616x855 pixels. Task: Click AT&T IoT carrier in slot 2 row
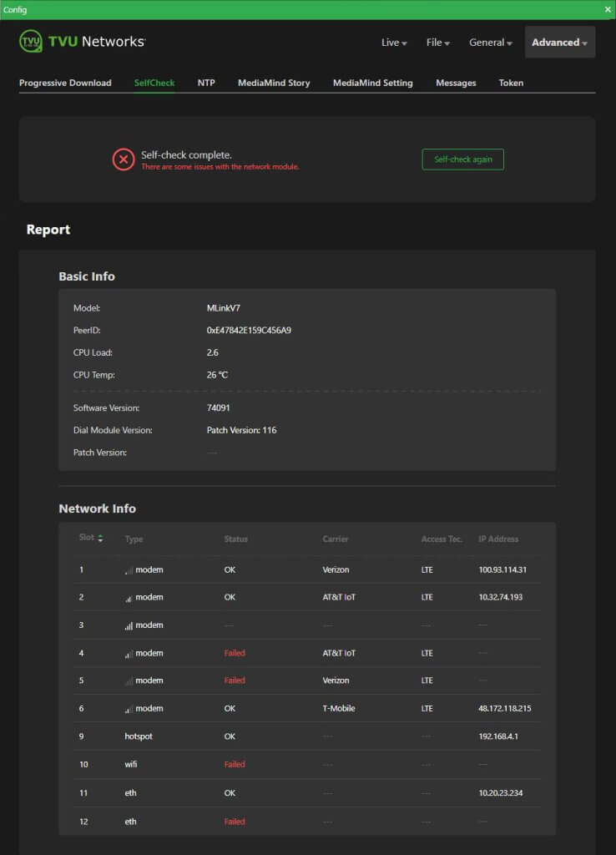click(x=339, y=598)
